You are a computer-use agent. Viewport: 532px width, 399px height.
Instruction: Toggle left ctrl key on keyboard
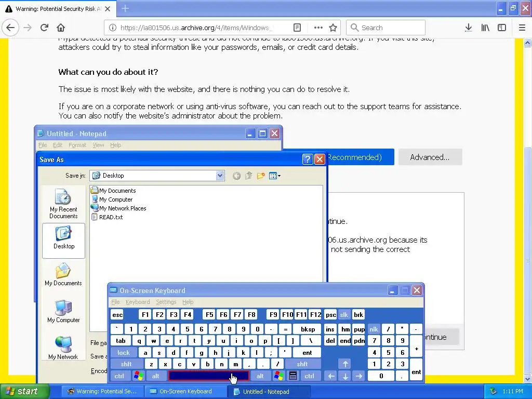[x=119, y=376]
